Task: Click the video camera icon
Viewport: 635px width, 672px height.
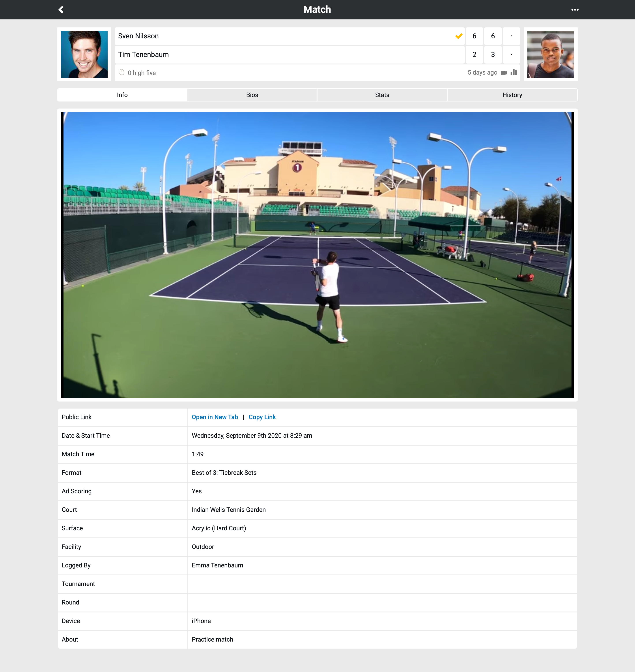Action: (x=503, y=72)
